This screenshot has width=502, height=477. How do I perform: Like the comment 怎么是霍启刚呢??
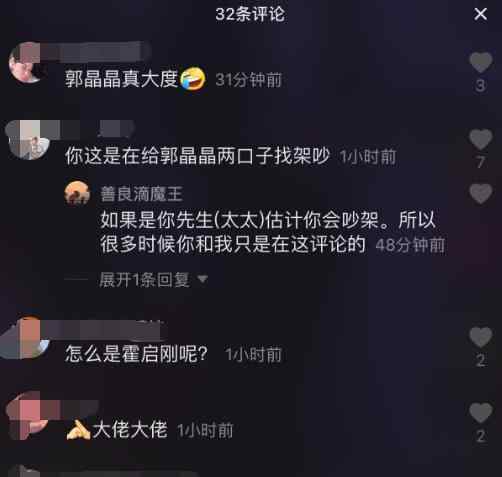(x=481, y=337)
